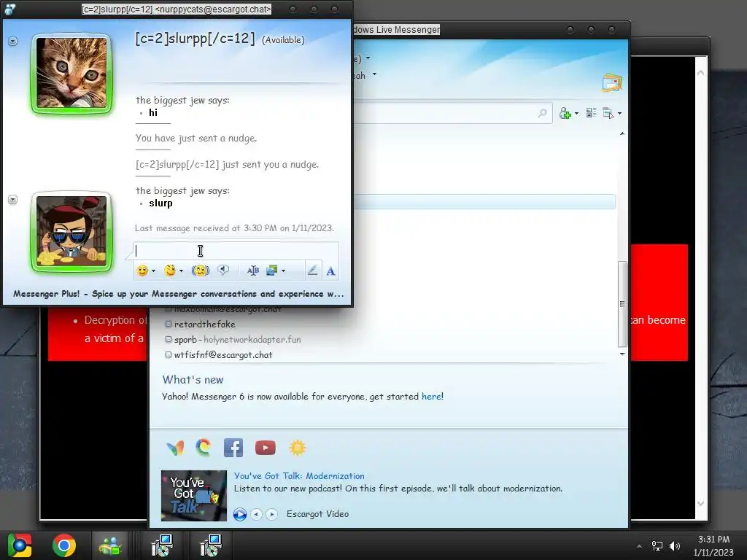Viewport: 747px width, 560px height.
Task: Go to the next video item
Action: (271, 514)
